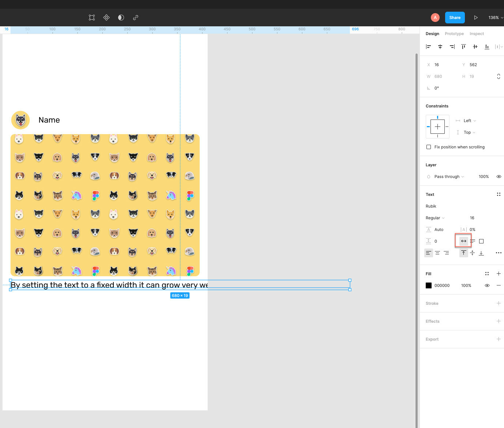504x428 pixels.
Task: Add an export setting
Action: click(499, 339)
